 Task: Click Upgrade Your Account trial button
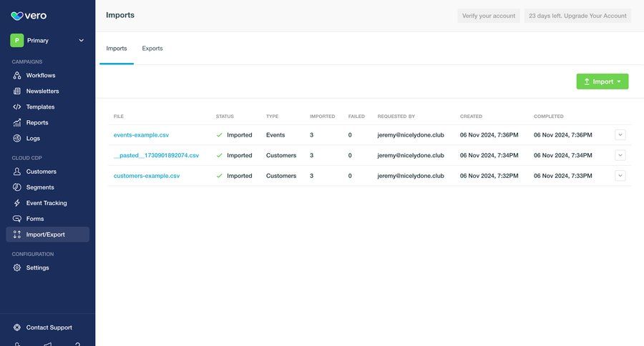577,16
